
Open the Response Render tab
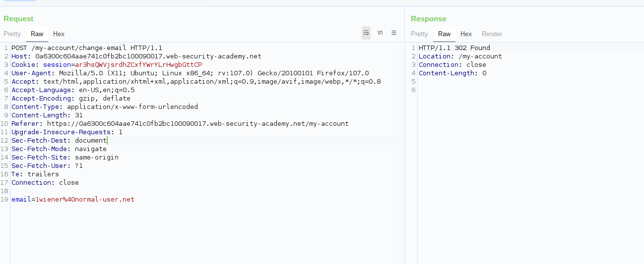(492, 34)
